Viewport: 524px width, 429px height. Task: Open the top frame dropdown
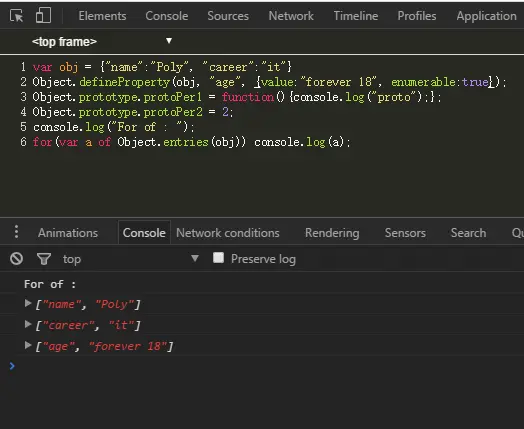102,41
